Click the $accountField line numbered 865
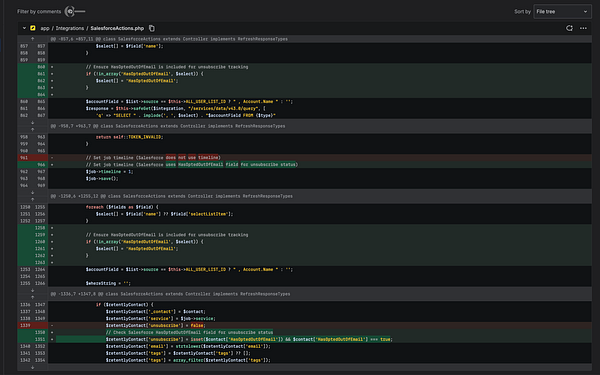The width and height of the screenshot is (600, 375). (189, 102)
